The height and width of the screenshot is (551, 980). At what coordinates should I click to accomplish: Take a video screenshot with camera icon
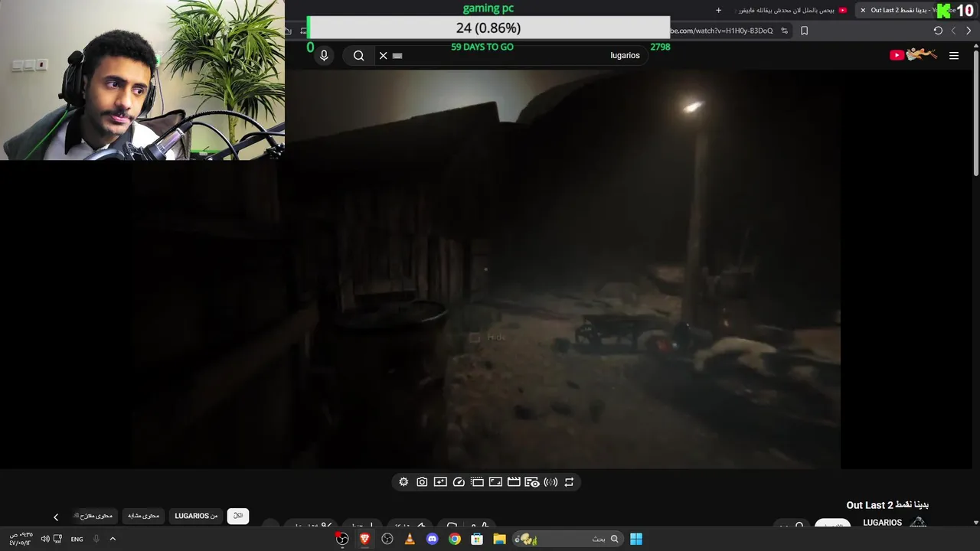pyautogui.click(x=422, y=482)
